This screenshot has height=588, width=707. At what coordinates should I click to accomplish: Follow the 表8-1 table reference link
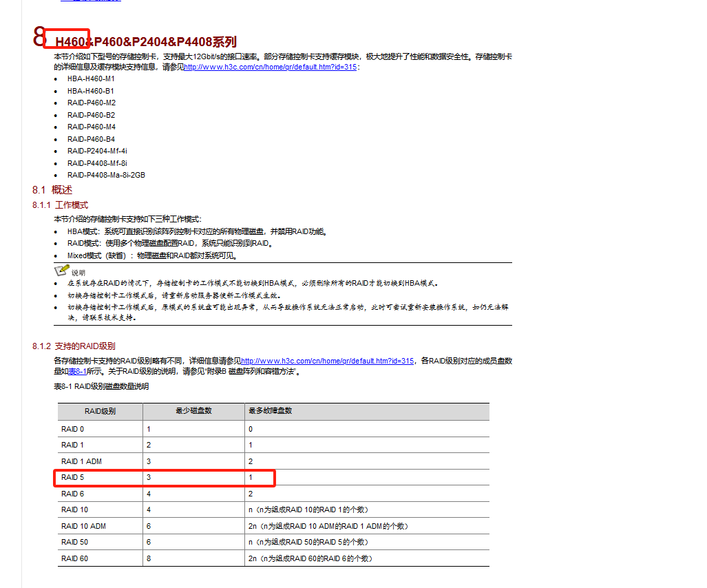click(x=77, y=372)
